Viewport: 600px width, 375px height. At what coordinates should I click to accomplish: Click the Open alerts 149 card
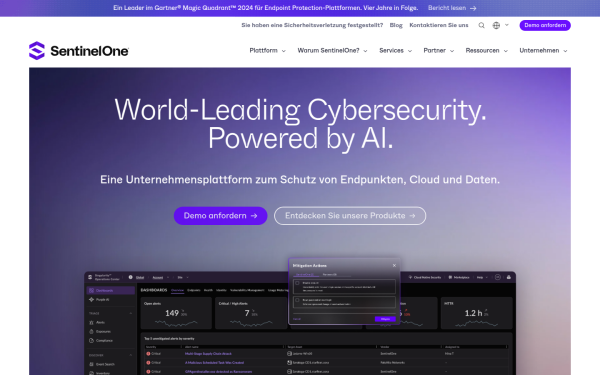(x=176, y=313)
